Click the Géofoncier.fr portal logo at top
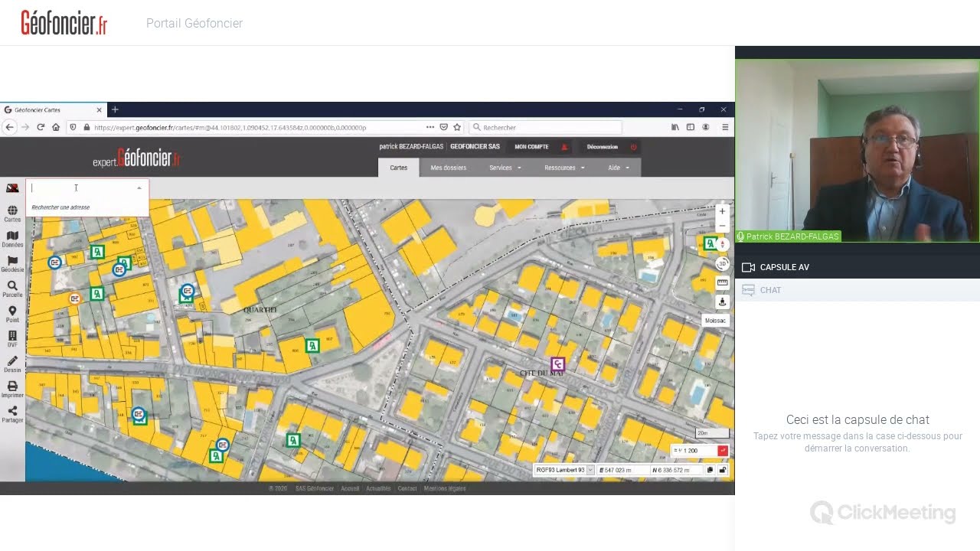 64,23
